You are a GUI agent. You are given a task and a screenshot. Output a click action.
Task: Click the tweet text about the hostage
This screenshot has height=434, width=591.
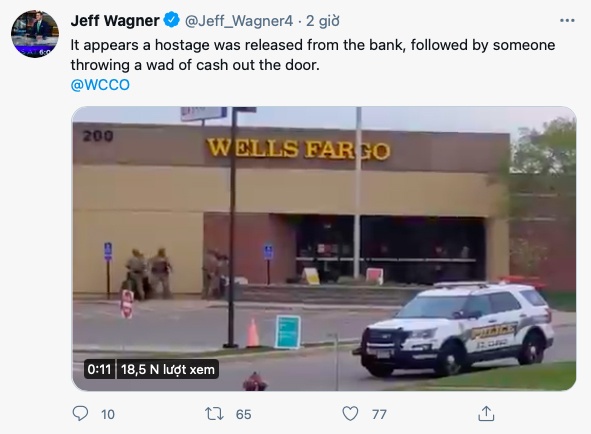point(313,55)
